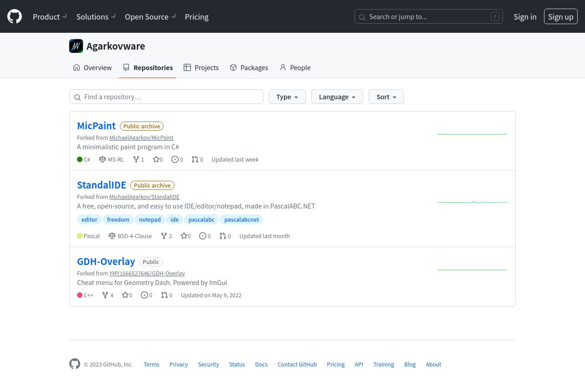The image size is (585, 392).
Task: Open the Security footer link
Action: click(208, 364)
